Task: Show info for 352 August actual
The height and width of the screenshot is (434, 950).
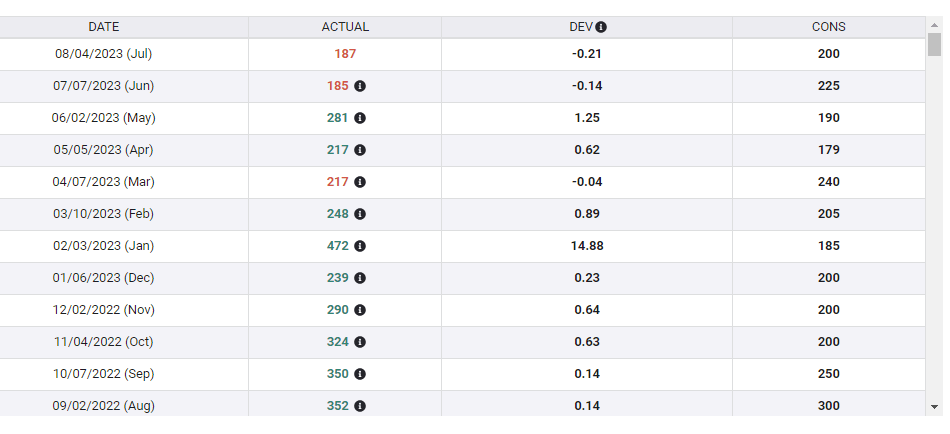Action: point(360,406)
